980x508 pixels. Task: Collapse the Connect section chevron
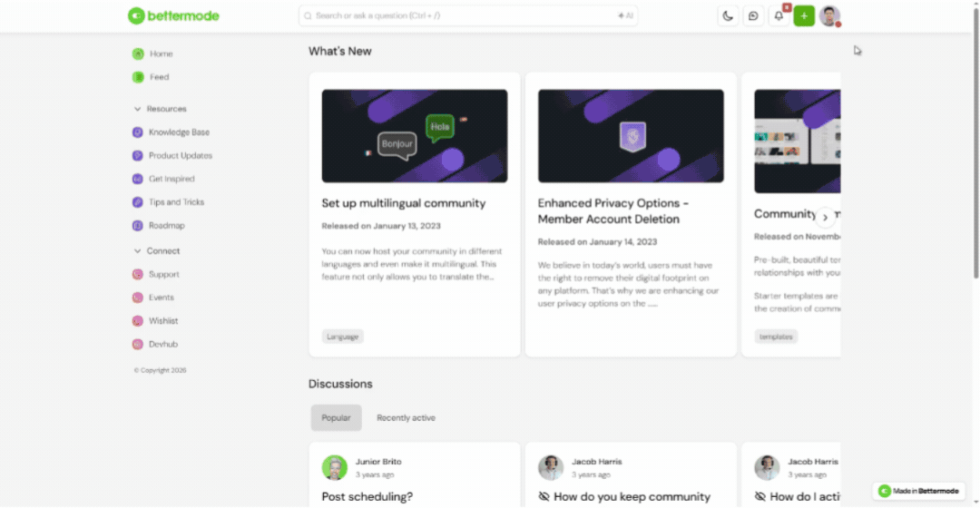click(137, 251)
